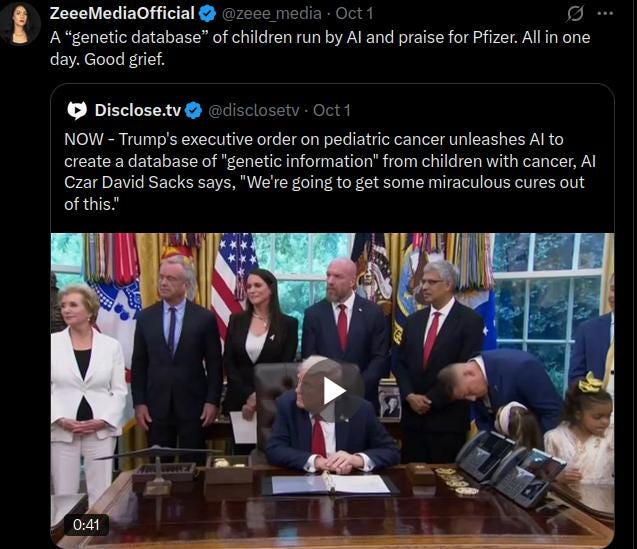Image resolution: width=637 pixels, height=549 pixels.
Task: Click the Grok explain-post icon
Action: [575, 13]
